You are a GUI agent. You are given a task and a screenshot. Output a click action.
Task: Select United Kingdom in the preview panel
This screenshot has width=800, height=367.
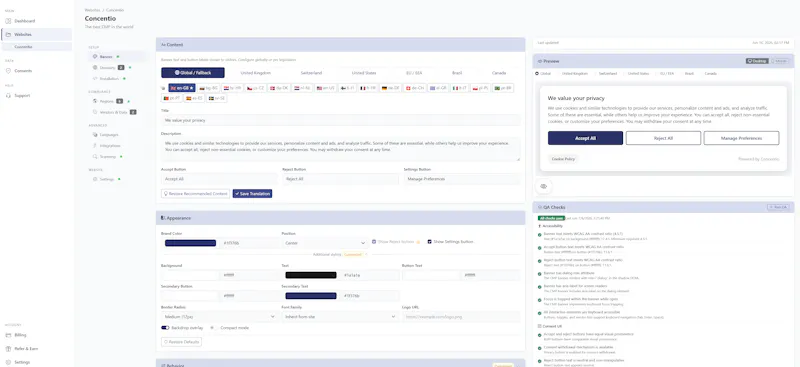(x=574, y=74)
